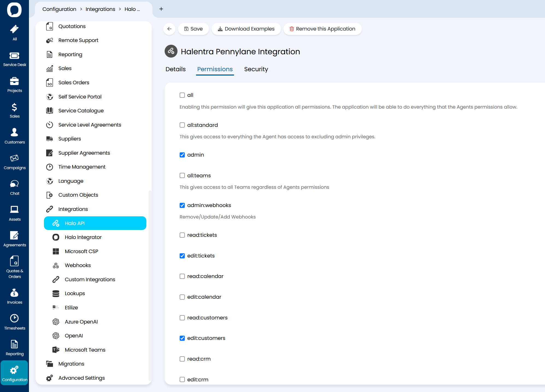The height and width of the screenshot is (392, 545).
Task: Open the Assets module
Action: pos(14,213)
